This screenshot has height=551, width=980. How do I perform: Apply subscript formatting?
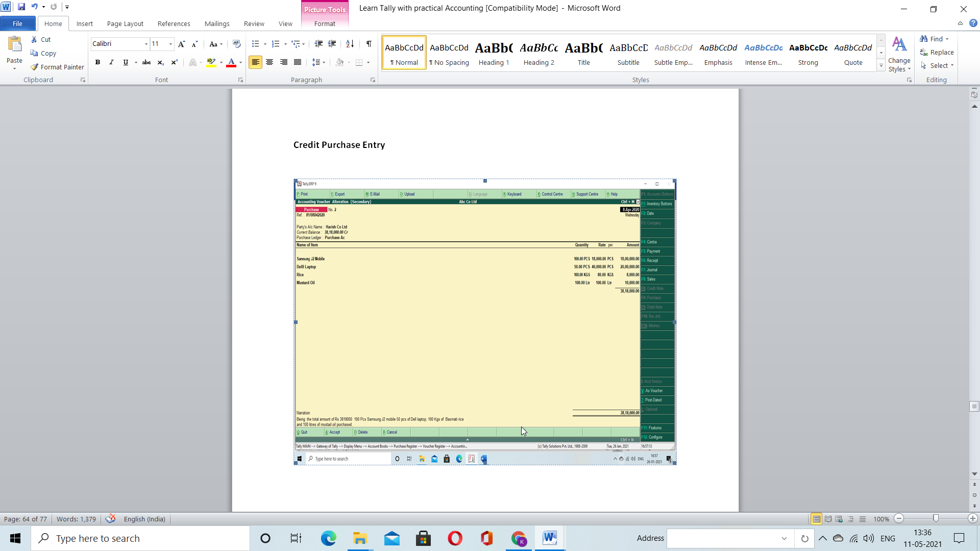pos(160,62)
